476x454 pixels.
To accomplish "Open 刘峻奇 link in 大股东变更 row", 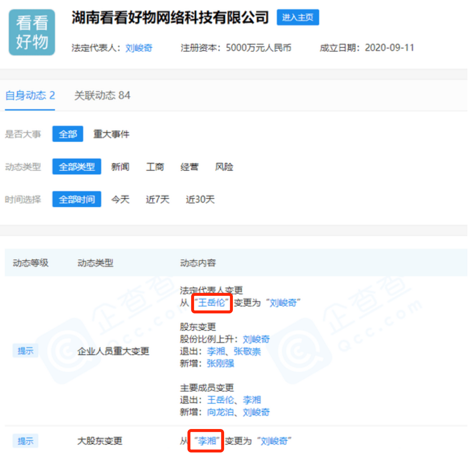I will point(274,441).
